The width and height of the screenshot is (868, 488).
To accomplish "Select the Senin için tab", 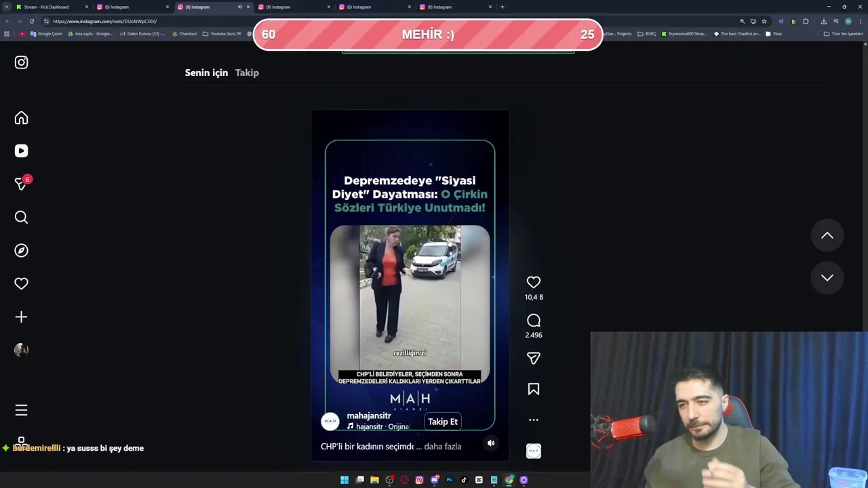I will (x=206, y=73).
